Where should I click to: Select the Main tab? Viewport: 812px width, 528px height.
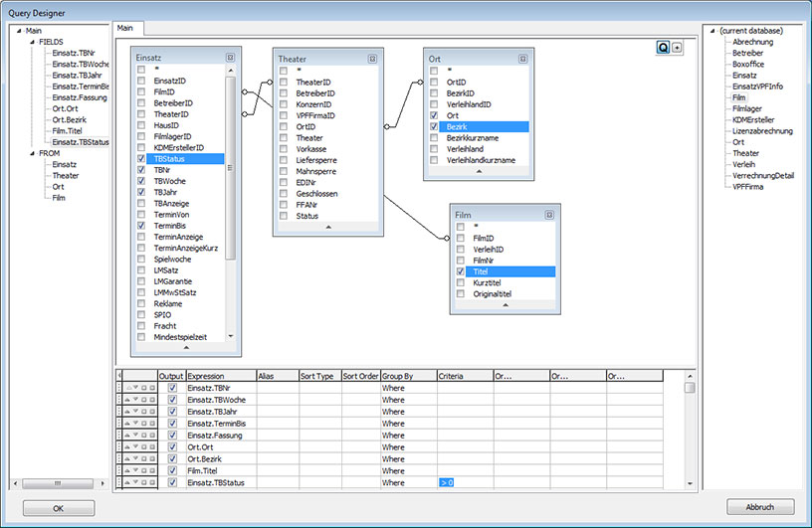coord(125,28)
